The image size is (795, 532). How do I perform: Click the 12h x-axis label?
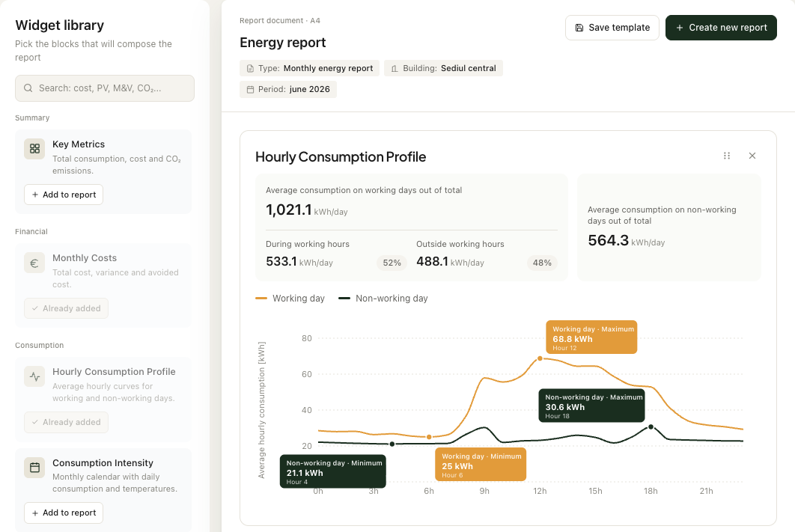(540, 491)
